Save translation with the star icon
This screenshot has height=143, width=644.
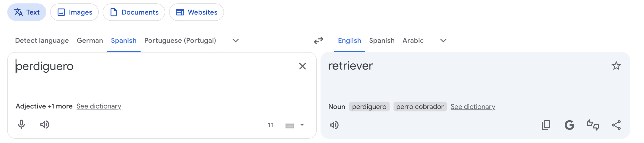point(616,66)
